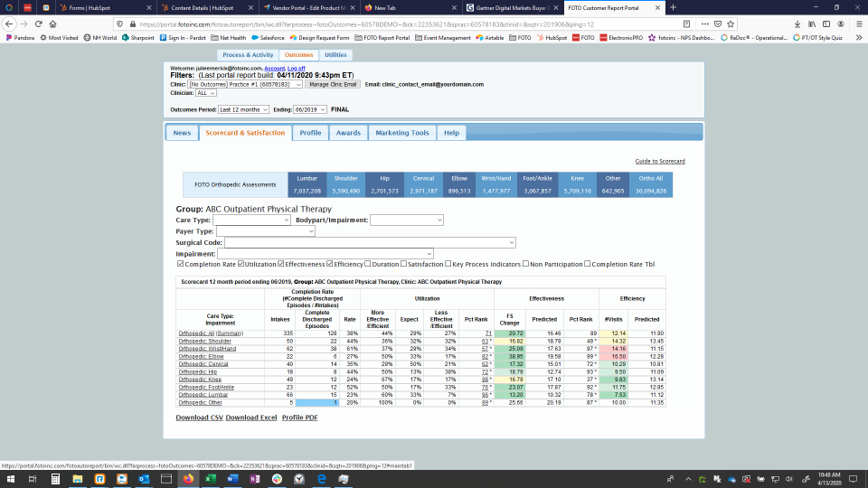This screenshot has height=488, width=868.
Task: Enable the Satisfaction checkbox
Action: click(x=403, y=264)
